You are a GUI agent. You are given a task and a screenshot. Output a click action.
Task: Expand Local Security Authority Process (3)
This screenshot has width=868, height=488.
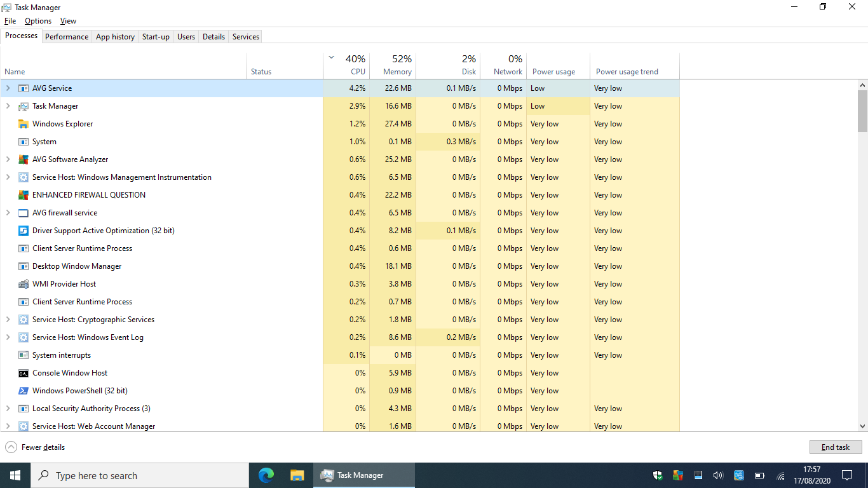8,409
